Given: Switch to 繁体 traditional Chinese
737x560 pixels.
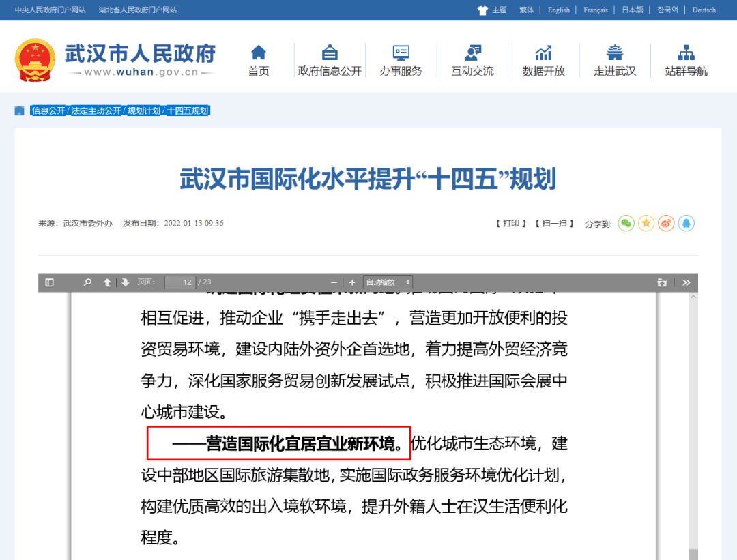Looking at the screenshot, I should click(x=526, y=10).
